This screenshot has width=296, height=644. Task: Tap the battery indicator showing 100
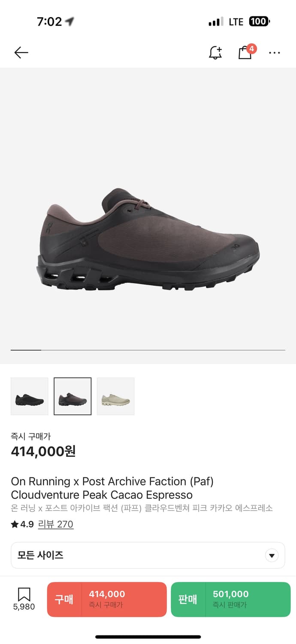[x=259, y=21]
